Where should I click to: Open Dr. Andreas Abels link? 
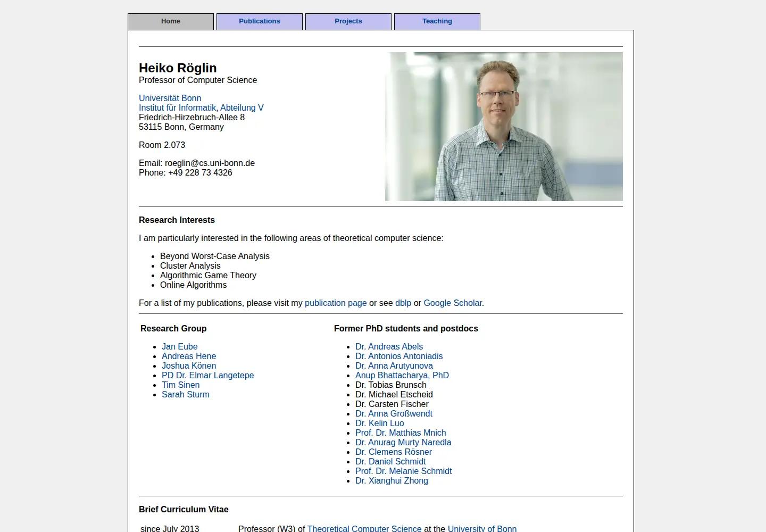389,346
